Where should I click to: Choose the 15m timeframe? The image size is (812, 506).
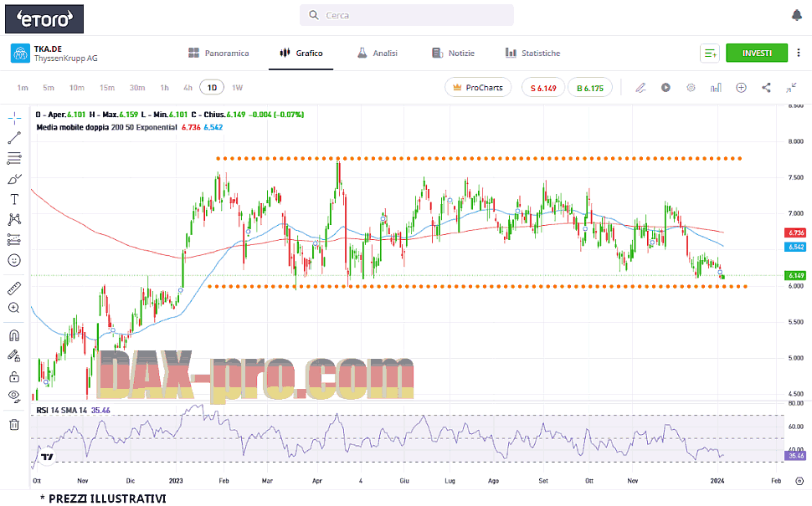(x=107, y=88)
